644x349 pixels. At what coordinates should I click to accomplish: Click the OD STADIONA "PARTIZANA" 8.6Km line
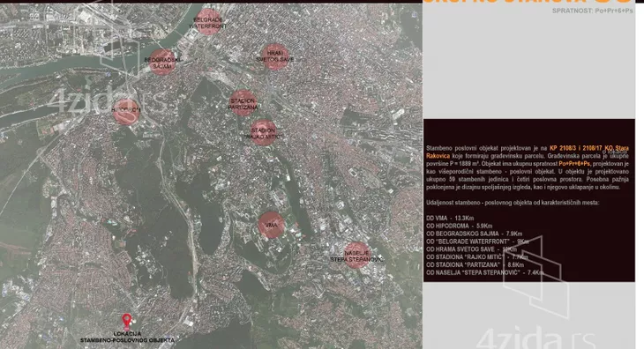pyautogui.click(x=476, y=265)
